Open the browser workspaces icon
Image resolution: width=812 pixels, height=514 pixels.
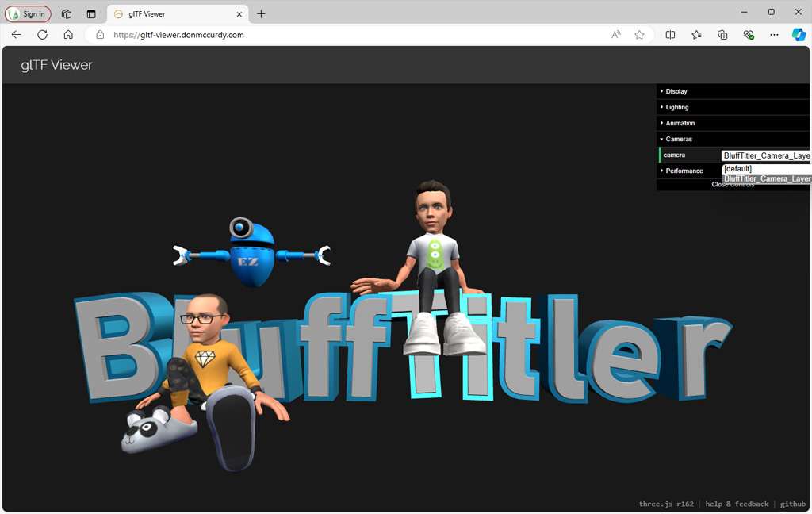(67, 14)
